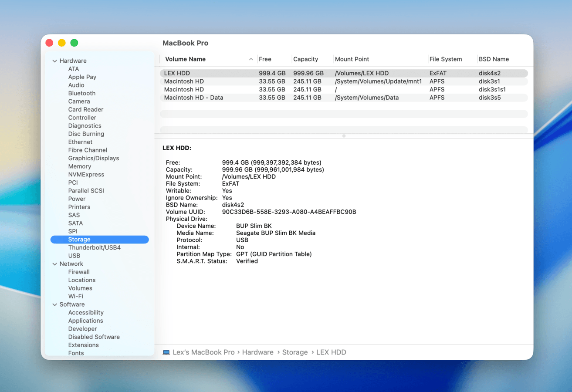
Task: Select Camera from the Hardware list
Action: (78, 101)
